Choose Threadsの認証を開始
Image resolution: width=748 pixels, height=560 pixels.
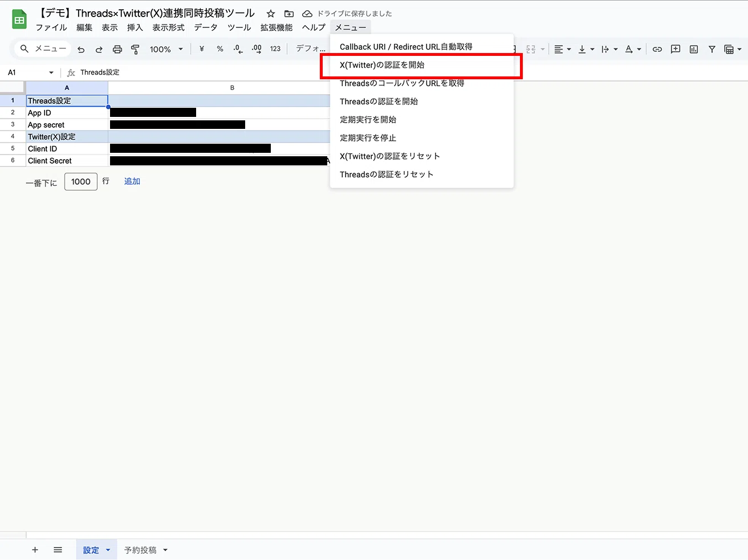tap(422, 102)
